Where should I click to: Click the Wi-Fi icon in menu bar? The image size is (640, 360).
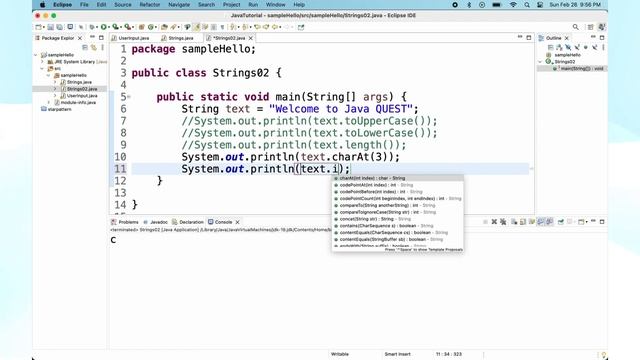click(513, 5)
